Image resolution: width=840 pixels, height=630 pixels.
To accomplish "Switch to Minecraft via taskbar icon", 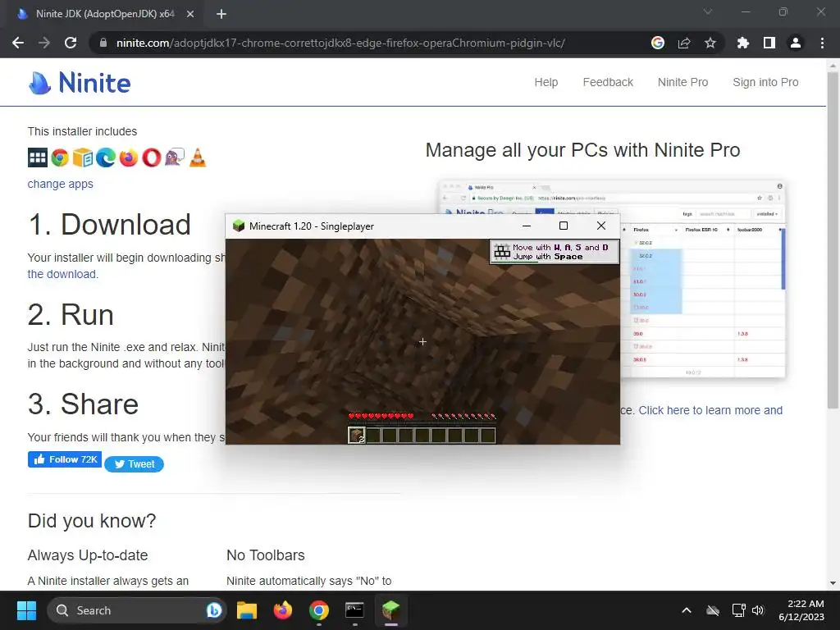I will pos(391,610).
